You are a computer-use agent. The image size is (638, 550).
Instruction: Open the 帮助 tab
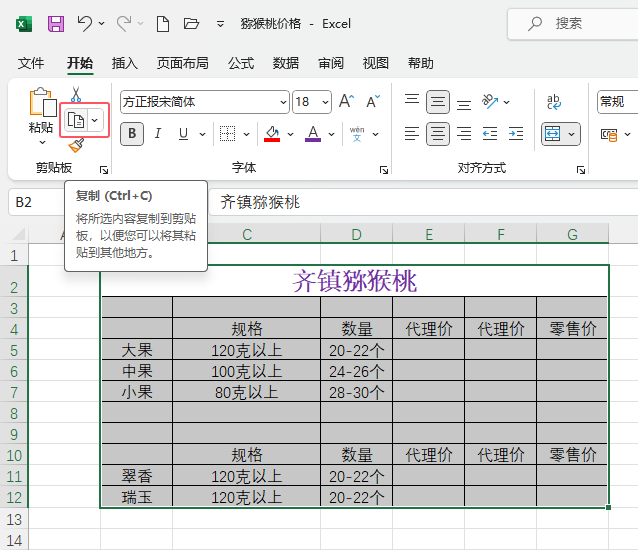(x=421, y=63)
